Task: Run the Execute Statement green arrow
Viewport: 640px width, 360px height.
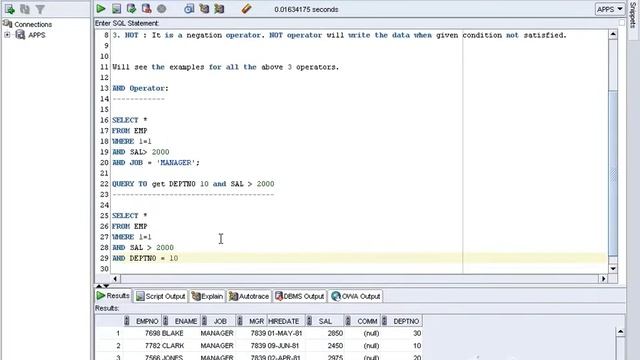Action: (101, 9)
